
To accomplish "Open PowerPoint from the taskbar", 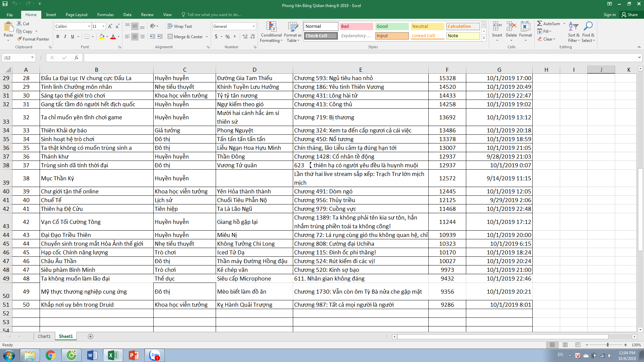I will pos(133,355).
